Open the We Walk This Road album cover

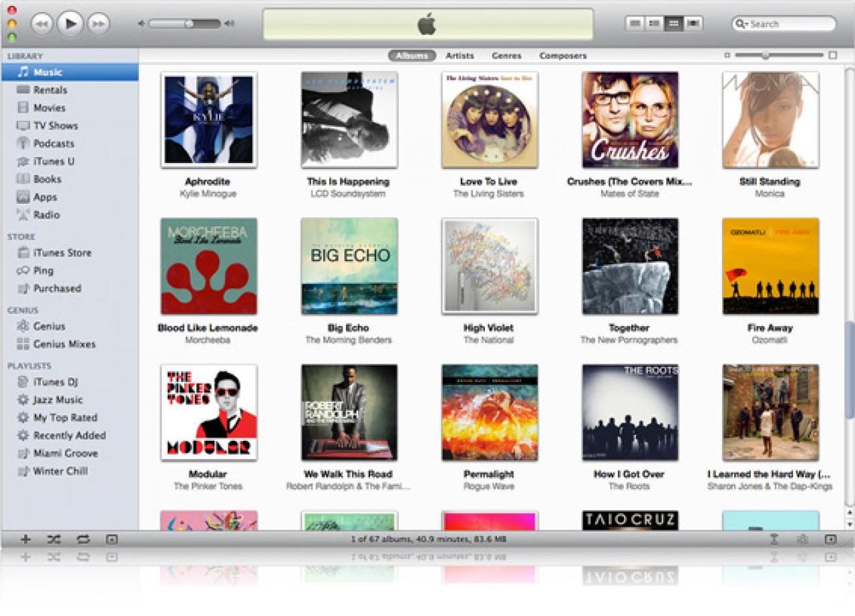click(x=349, y=412)
